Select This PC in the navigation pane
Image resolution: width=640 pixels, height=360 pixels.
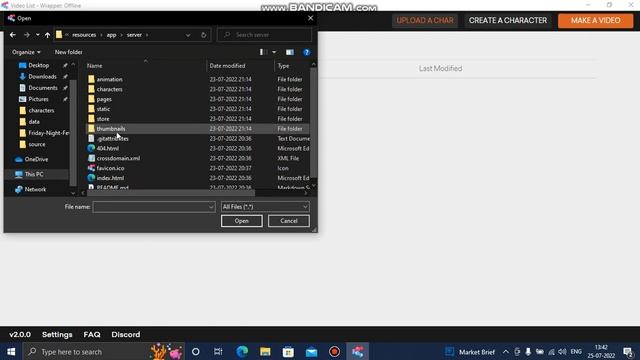pyautogui.click(x=34, y=174)
